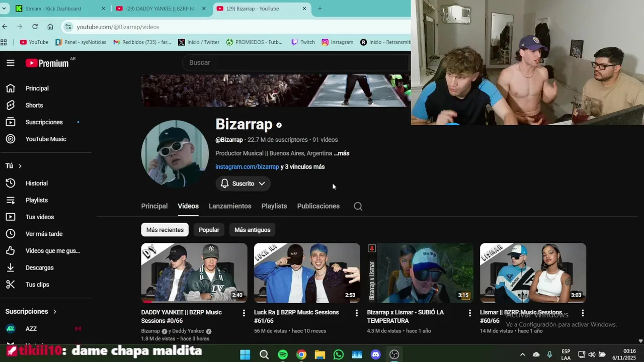Select the Popular filter chip
Image resolution: width=644 pixels, height=362 pixels.
(209, 230)
